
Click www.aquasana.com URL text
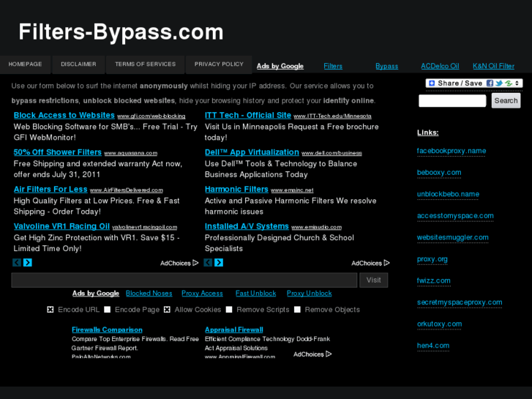coord(131,153)
